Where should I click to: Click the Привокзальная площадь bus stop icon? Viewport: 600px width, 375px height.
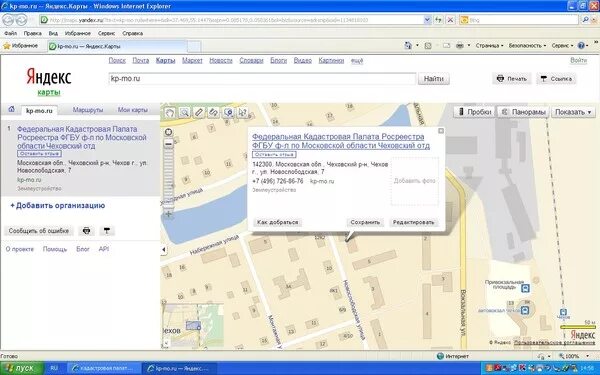(x=526, y=288)
